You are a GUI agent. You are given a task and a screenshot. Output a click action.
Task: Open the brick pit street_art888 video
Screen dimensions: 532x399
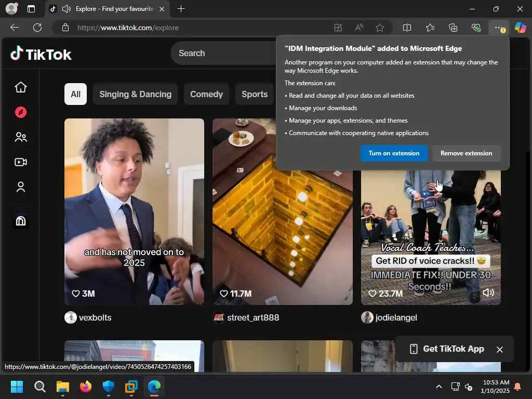pos(283,211)
